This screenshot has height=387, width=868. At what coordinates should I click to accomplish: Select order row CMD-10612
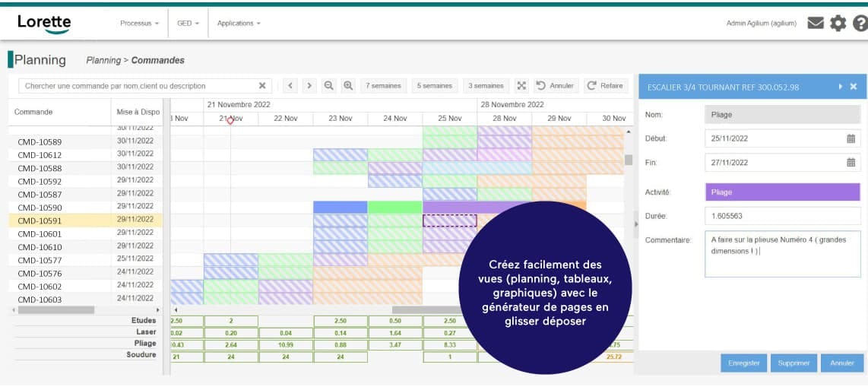tap(86, 155)
